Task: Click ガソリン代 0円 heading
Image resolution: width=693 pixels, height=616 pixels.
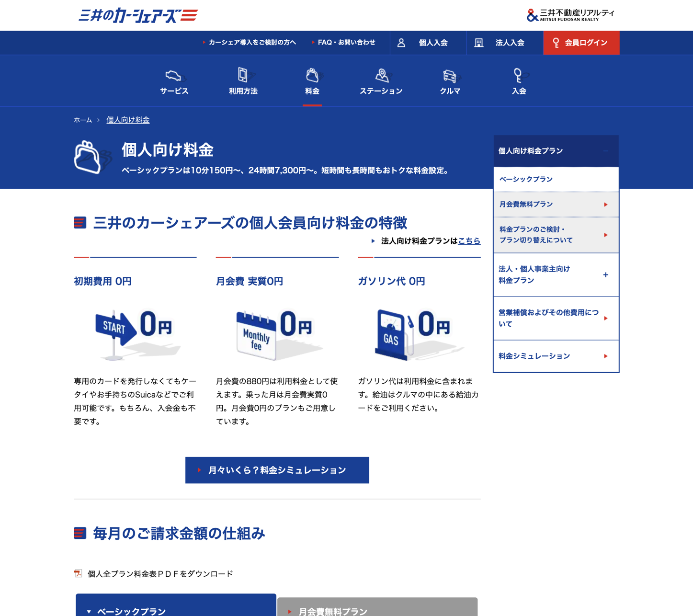Action: tap(391, 282)
